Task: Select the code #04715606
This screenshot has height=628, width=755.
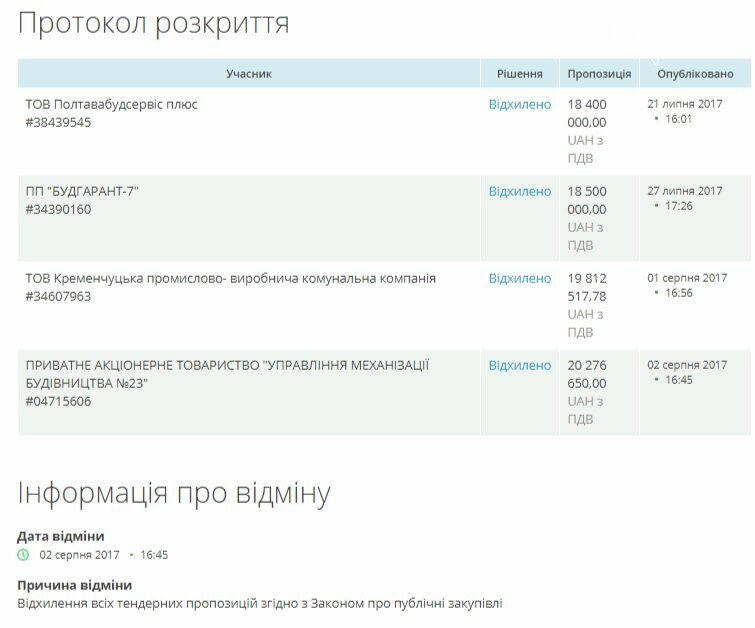Action: pyautogui.click(x=58, y=401)
